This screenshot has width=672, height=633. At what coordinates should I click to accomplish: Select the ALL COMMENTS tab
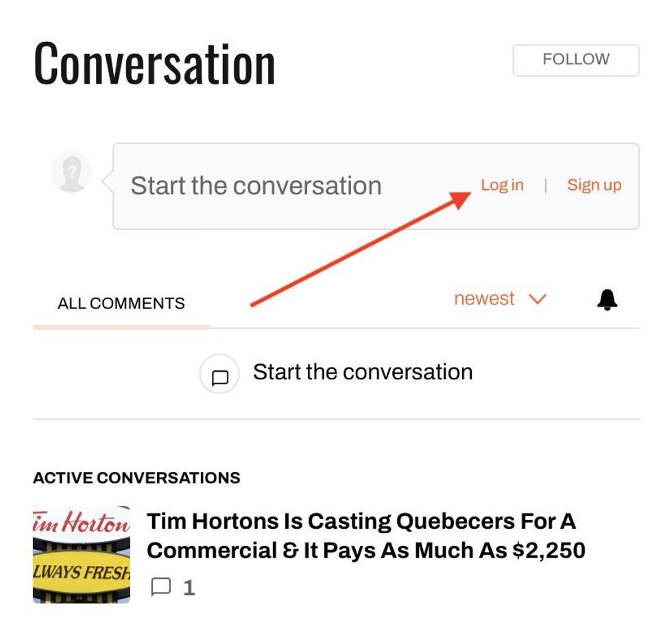121,303
